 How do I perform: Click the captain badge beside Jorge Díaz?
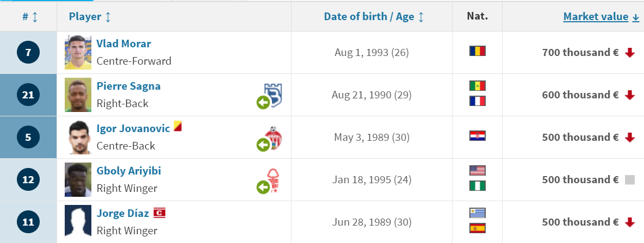159,213
